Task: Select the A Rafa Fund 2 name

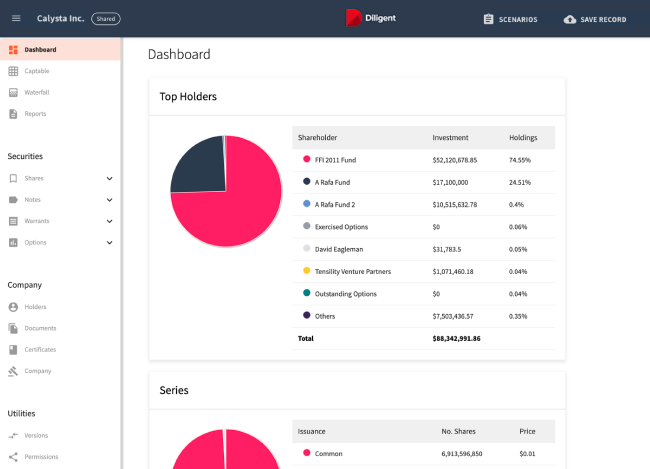Action: (335, 205)
